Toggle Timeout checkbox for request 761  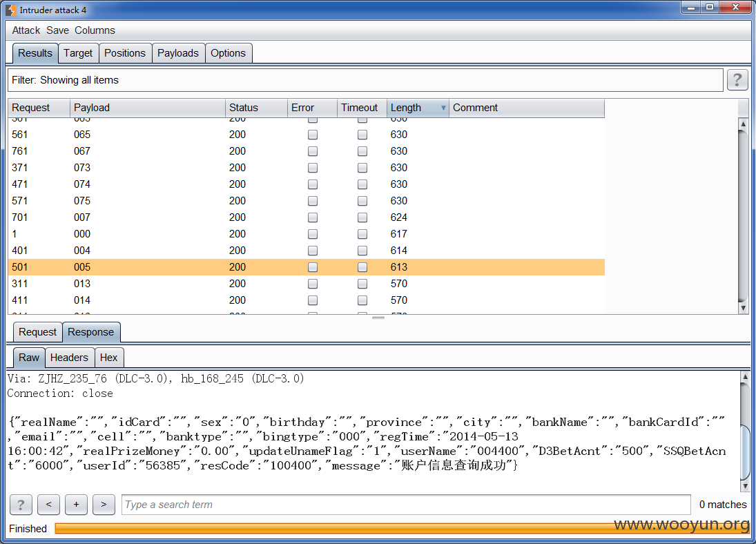pos(362,151)
